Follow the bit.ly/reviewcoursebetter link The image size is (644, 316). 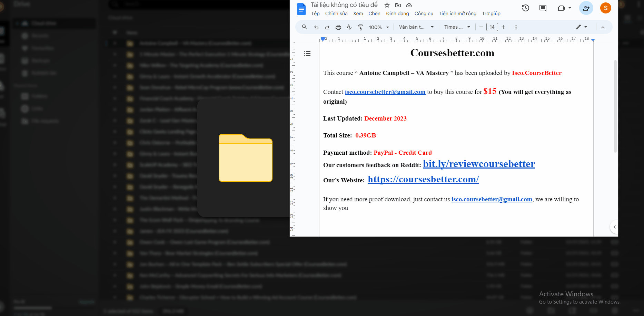tap(479, 164)
